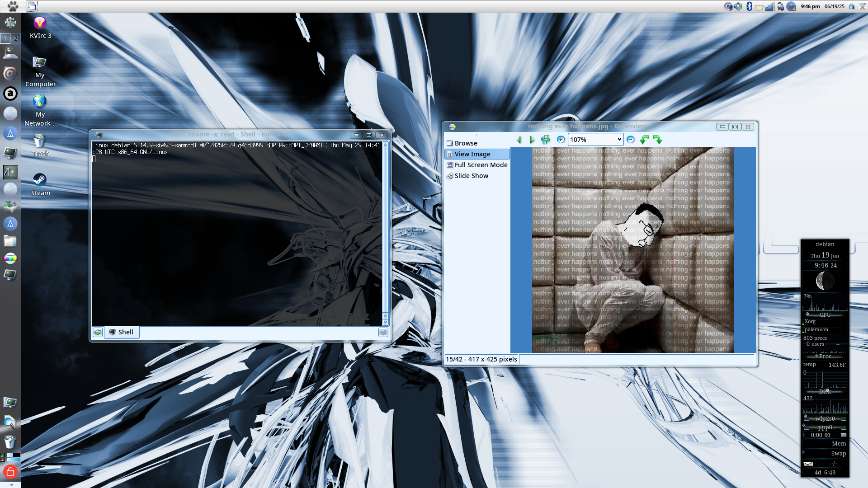
Task: Open the email @ launcher in dock
Action: click(10, 73)
